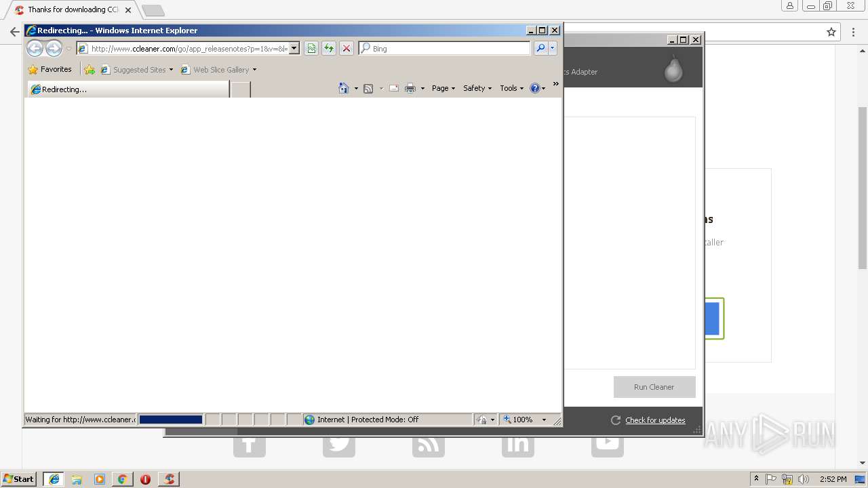Open Chrome from the taskbar
Screen dimensions: 868x488
click(x=122, y=479)
